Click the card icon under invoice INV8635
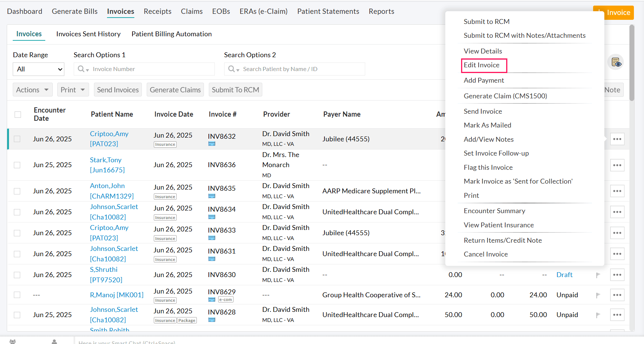 coord(212,196)
